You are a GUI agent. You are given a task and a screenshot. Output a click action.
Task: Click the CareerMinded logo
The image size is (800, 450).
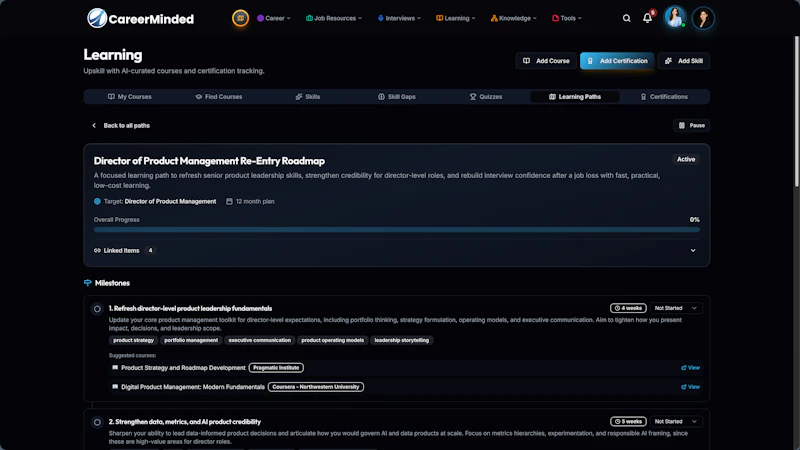(140, 19)
